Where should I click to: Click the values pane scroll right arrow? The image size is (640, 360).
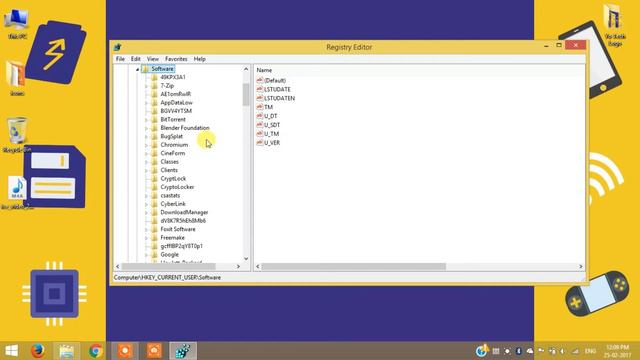point(580,267)
